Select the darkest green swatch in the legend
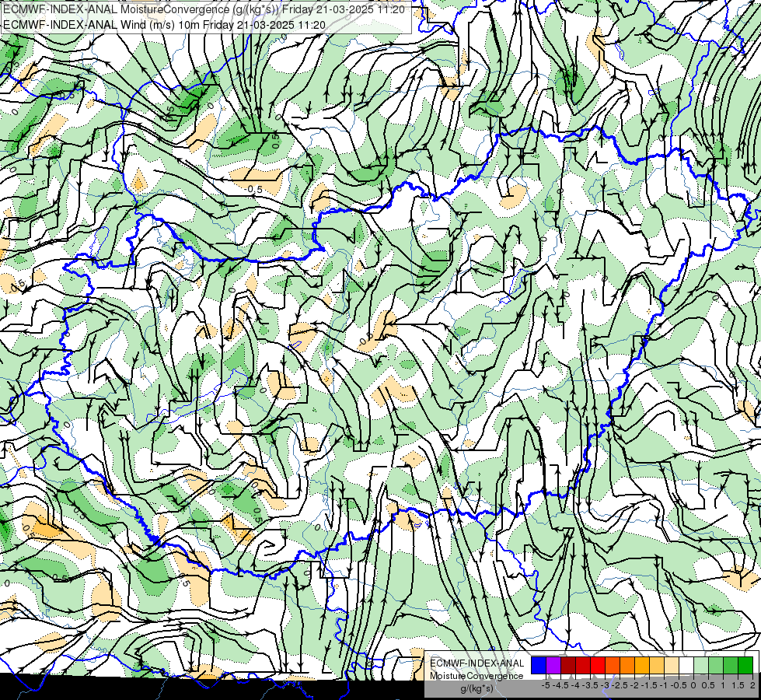Screen dimensions: 761x700 coord(745,665)
